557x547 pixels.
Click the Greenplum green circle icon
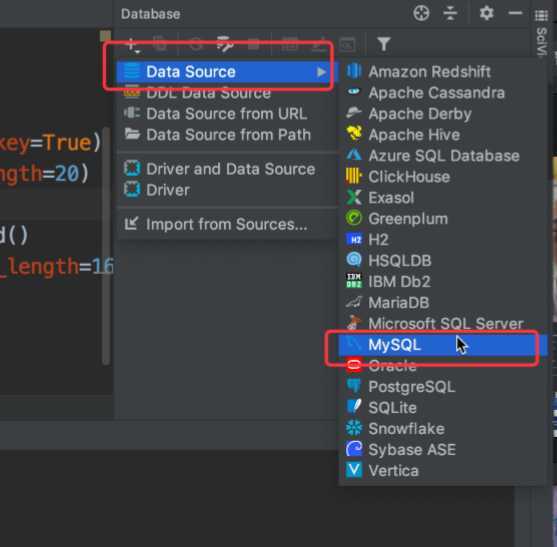click(x=354, y=218)
